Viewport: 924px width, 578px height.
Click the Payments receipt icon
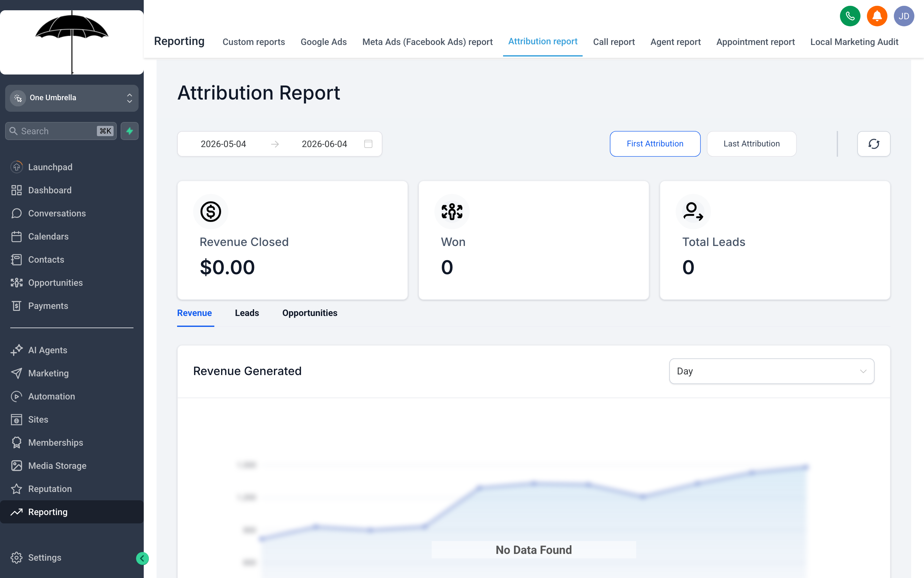(16, 306)
